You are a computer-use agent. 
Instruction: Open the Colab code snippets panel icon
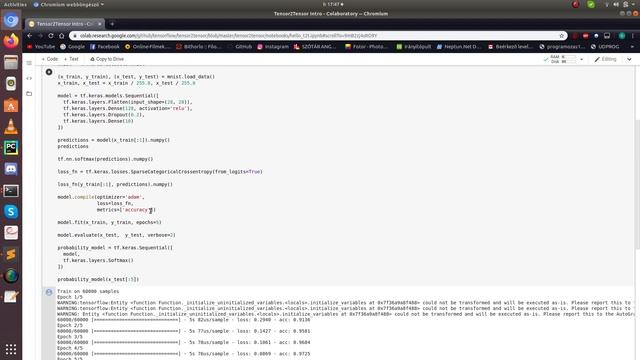[29, 78]
